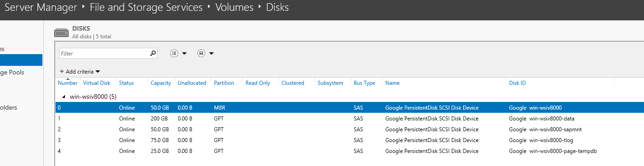Screen dimensions: 644x166
Task: Click the 75.0 GB capacity cell
Action: (160, 140)
